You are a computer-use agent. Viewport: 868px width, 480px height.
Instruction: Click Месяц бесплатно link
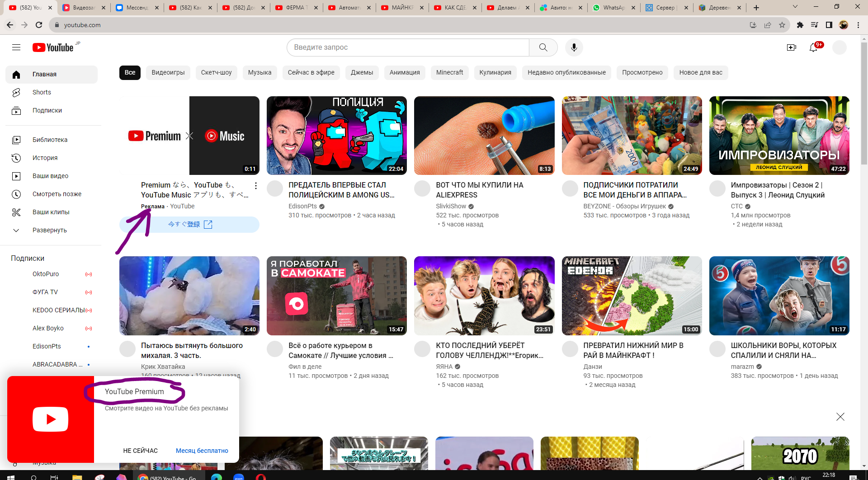click(202, 451)
